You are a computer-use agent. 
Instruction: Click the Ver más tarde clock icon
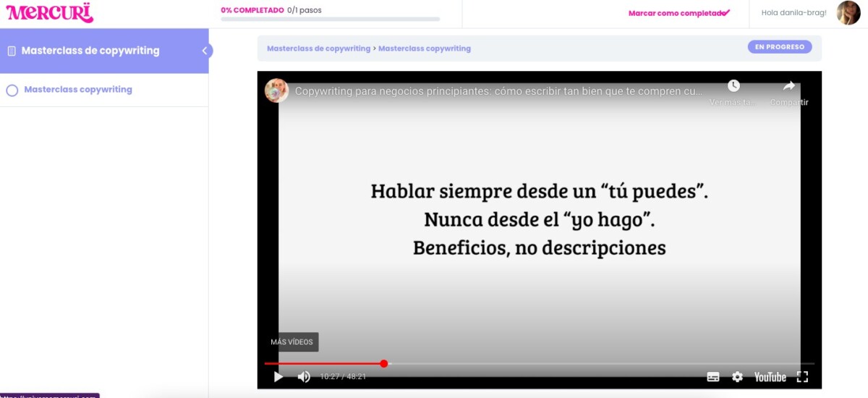pyautogui.click(x=733, y=86)
